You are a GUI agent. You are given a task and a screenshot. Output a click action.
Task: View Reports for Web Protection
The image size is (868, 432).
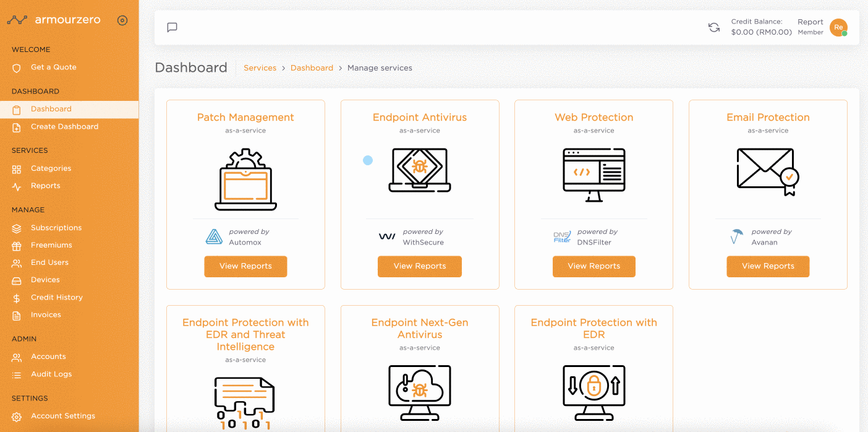click(x=594, y=267)
